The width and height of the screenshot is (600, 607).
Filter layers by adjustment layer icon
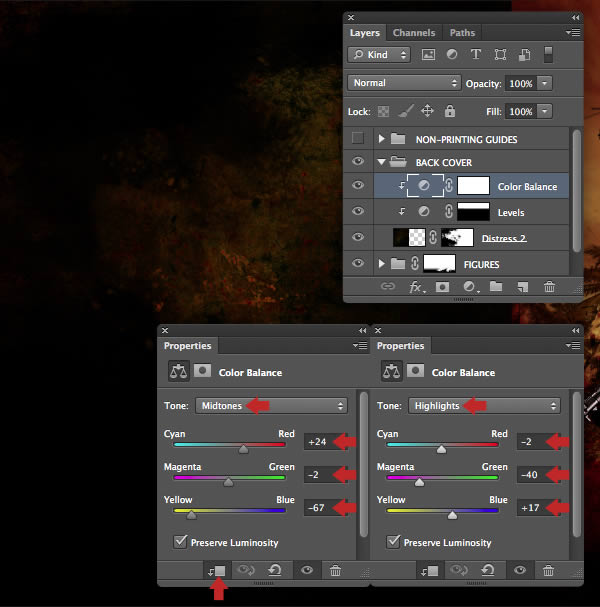click(x=452, y=55)
